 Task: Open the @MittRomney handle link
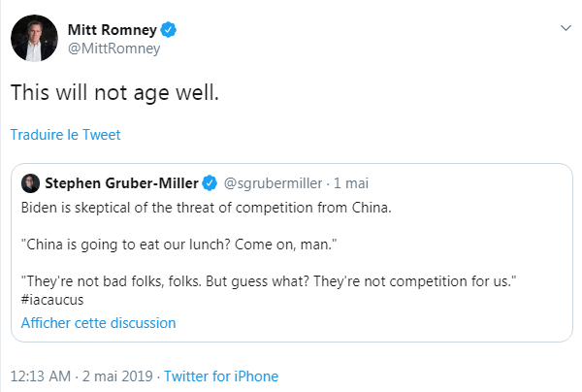[113, 49]
